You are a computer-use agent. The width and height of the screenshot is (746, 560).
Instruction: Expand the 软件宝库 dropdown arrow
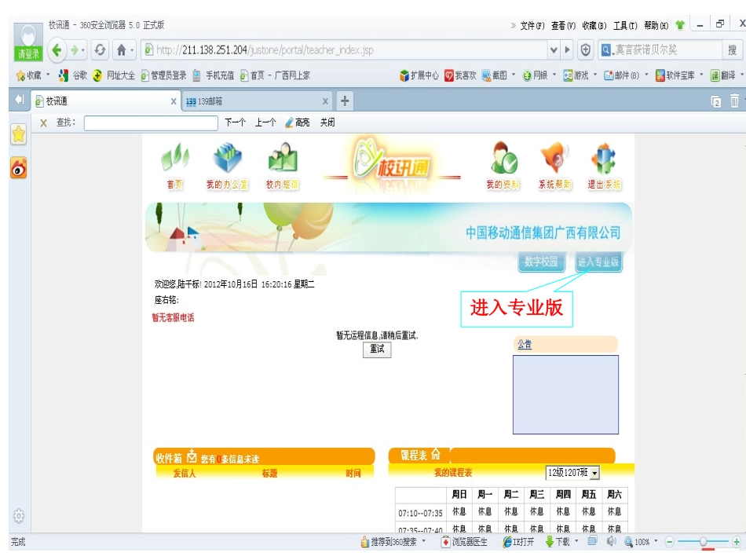[701, 75]
